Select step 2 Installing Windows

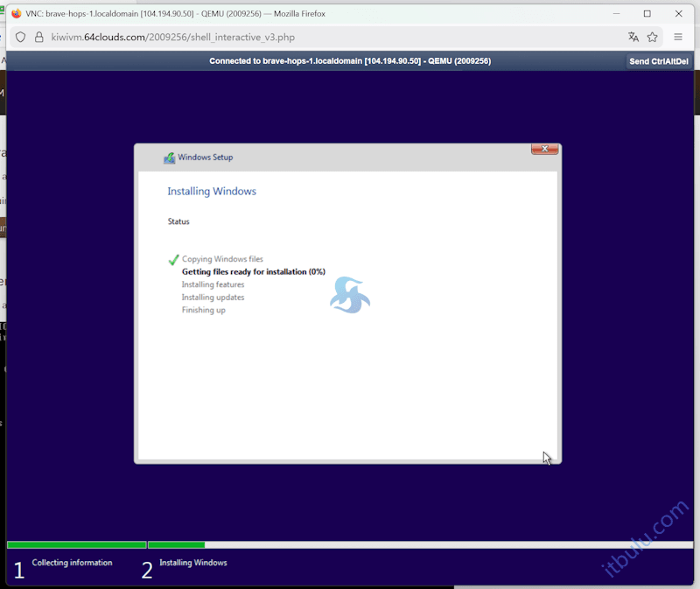pyautogui.click(x=192, y=563)
